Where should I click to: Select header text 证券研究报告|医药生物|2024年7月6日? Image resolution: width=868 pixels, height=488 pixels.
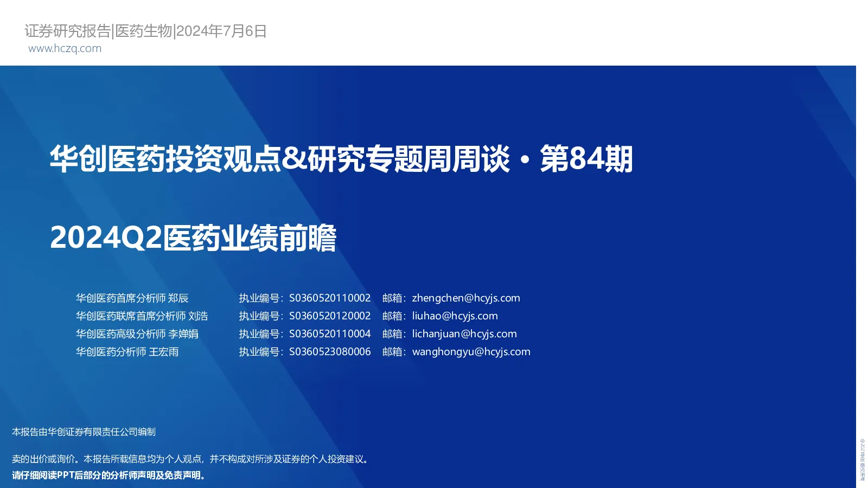(145, 31)
